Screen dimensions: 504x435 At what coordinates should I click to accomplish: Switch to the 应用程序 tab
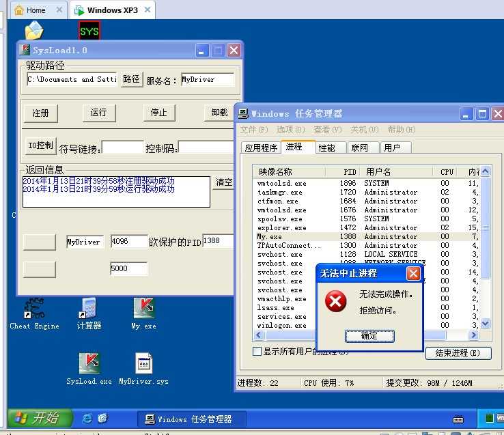click(x=261, y=148)
